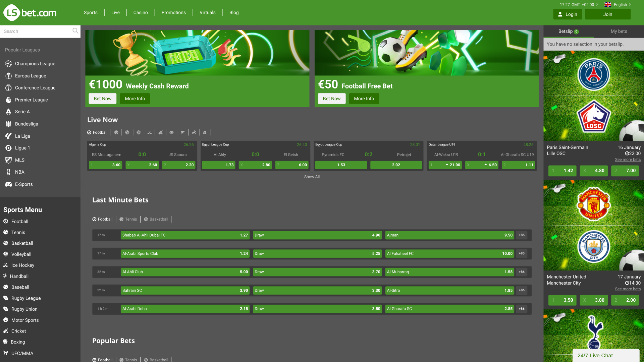
Task: Open Champions League from Popular Leagues
Action: (35, 64)
